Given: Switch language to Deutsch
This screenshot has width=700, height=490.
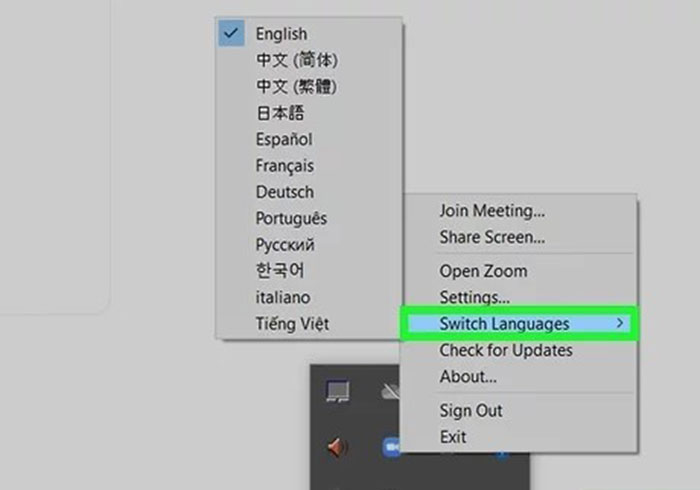Looking at the screenshot, I should pyautogui.click(x=309, y=192).
